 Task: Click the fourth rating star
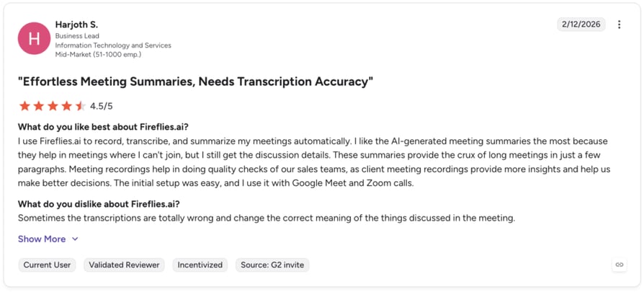[66, 106]
